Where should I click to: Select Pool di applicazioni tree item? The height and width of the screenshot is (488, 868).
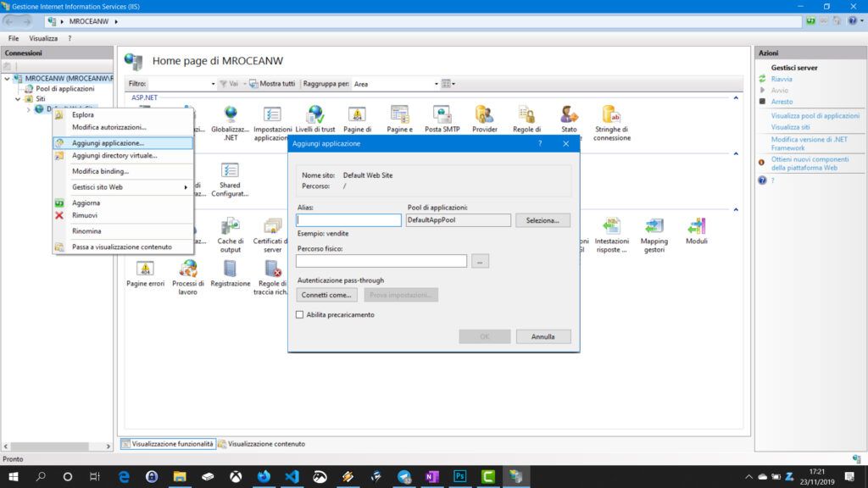64,88
